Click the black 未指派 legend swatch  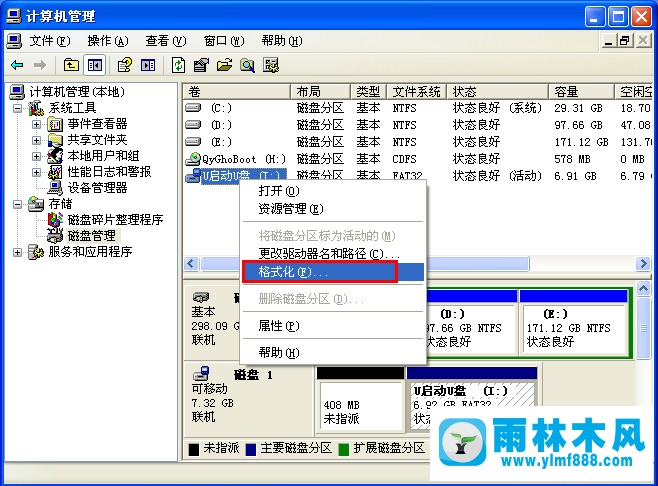coord(194,449)
